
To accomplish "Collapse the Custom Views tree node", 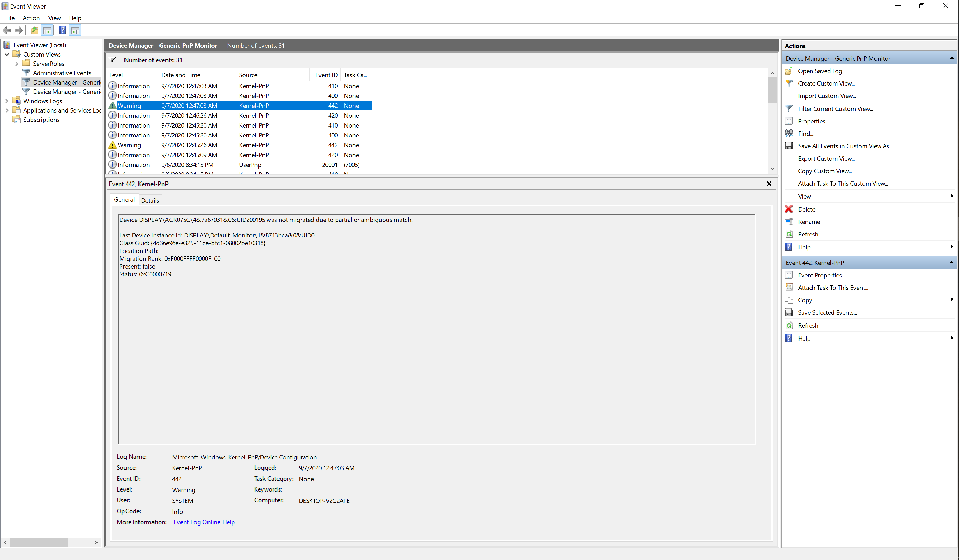I will click(x=6, y=54).
